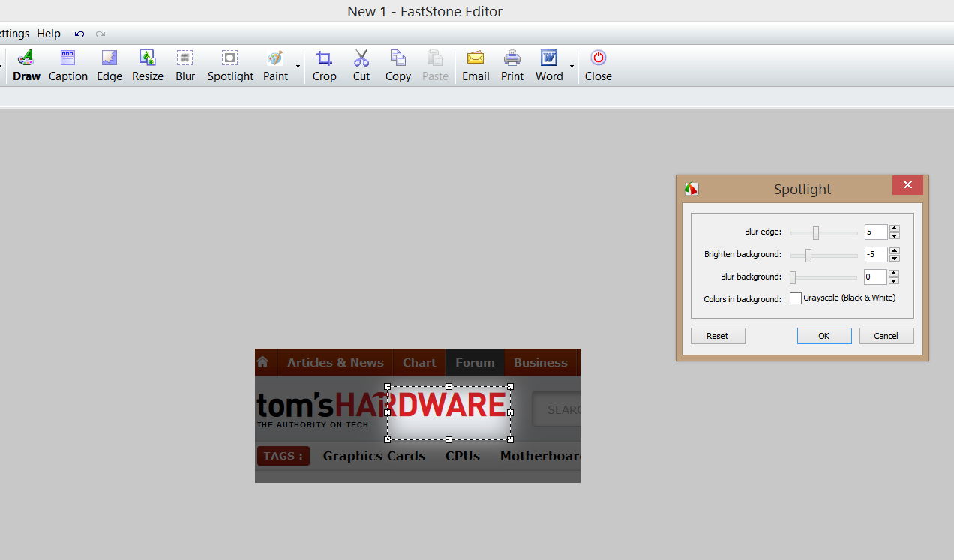Click the bottom-right spotlight selection handle
Viewport: 954px width, 560px height.
[510, 439]
